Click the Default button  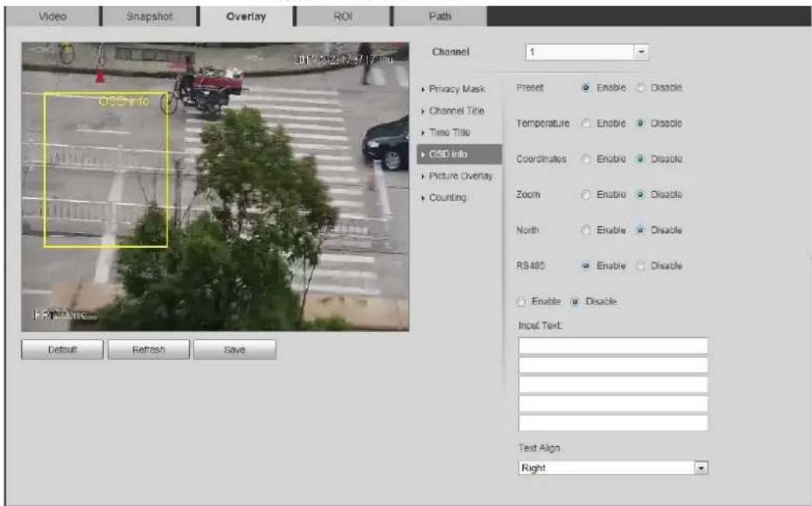[62, 350]
